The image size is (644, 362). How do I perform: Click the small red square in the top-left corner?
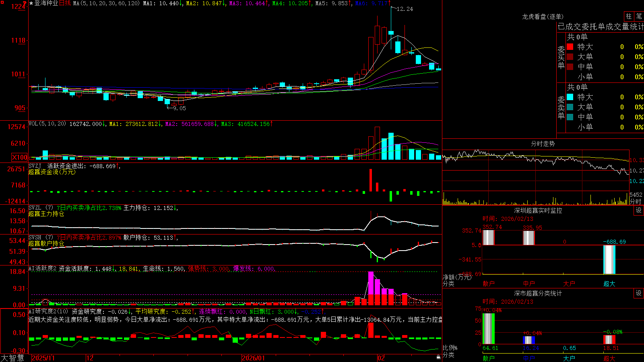2,2
